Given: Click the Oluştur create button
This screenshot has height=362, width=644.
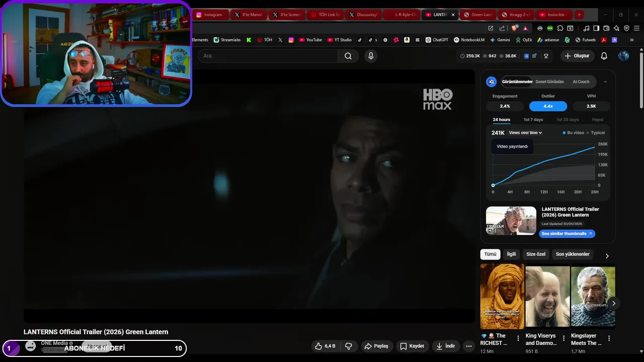Looking at the screenshot, I should [577, 56].
